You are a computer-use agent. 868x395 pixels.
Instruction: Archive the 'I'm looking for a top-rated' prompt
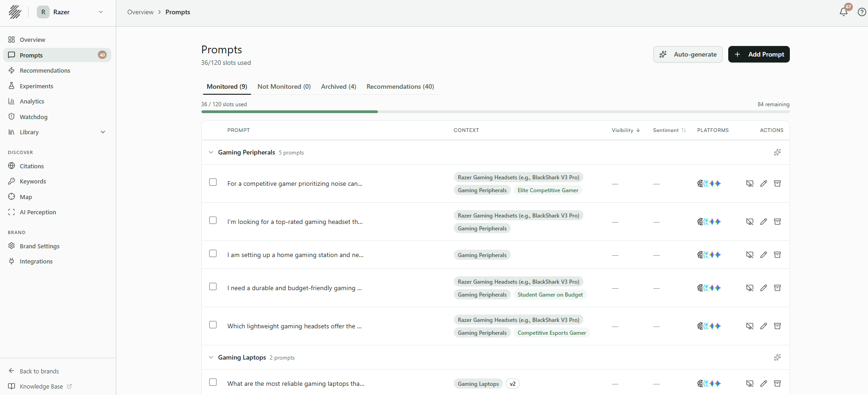[777, 222]
